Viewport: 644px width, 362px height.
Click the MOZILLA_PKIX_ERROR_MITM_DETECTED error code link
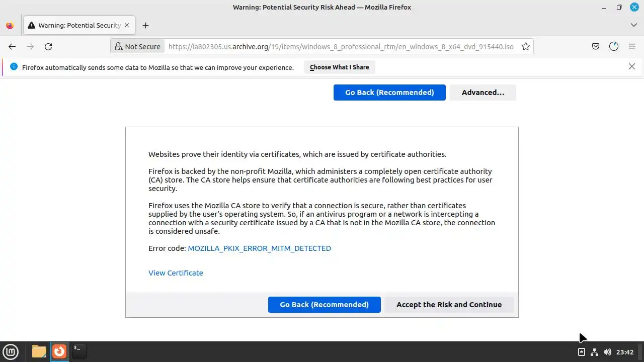click(x=259, y=248)
